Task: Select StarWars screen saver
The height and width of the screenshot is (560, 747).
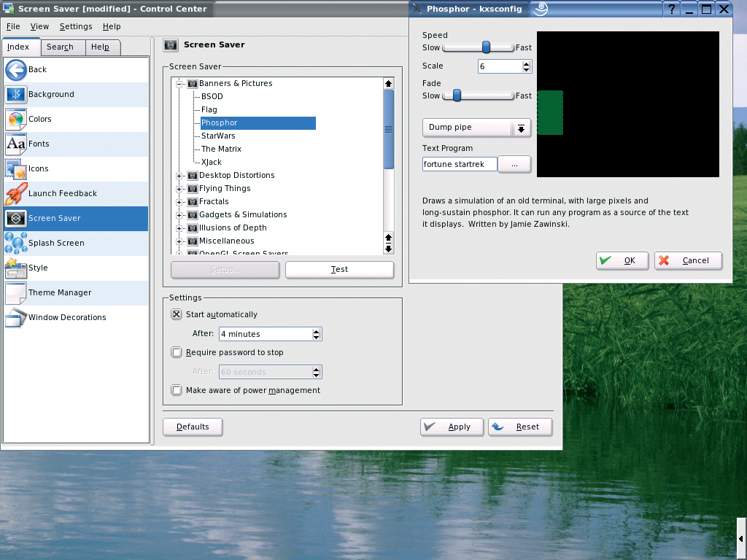Action: (218, 136)
